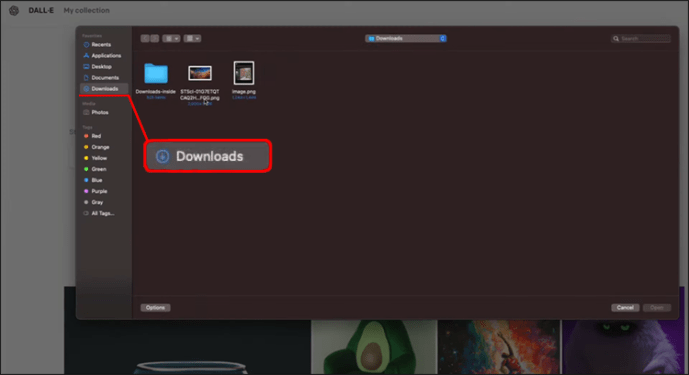Click the Open button
Screen dimensions: 689x375
pyautogui.click(x=657, y=307)
